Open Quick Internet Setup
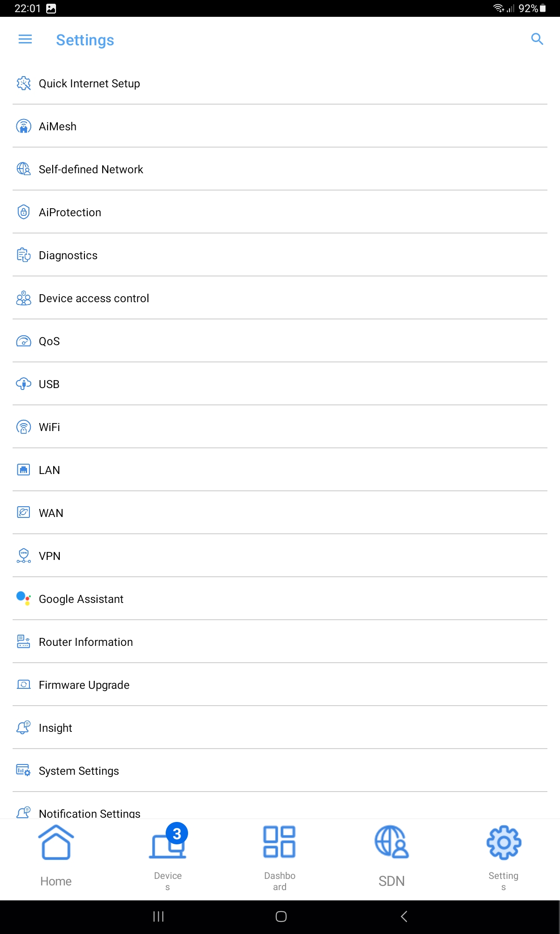560x934 pixels. pyautogui.click(x=89, y=84)
